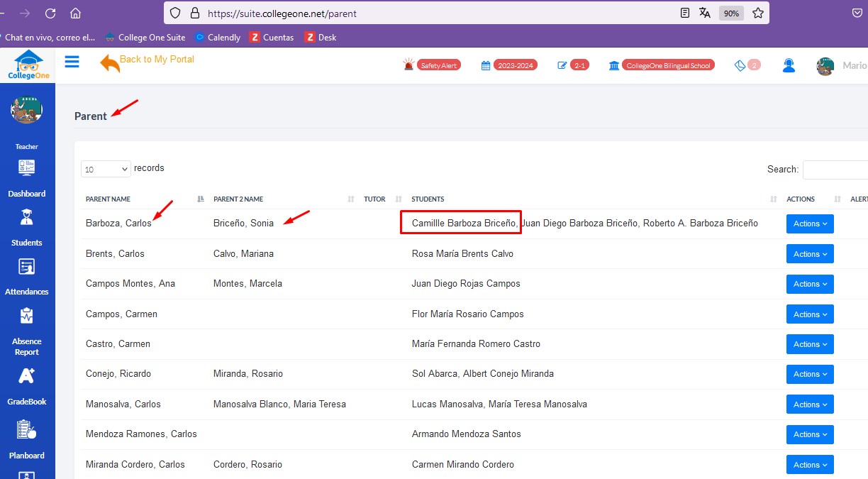The height and width of the screenshot is (479, 868).
Task: Go to the browser home page icon
Action: [75, 13]
